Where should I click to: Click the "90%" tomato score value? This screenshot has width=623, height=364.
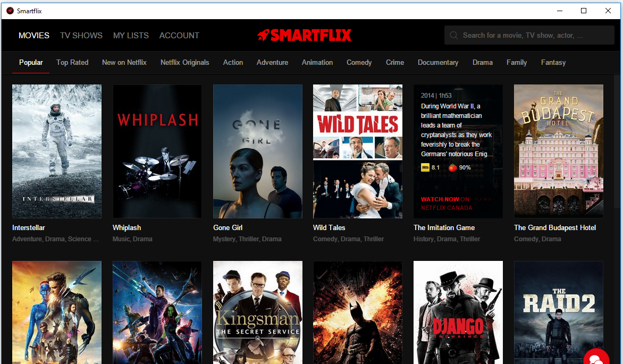(465, 167)
